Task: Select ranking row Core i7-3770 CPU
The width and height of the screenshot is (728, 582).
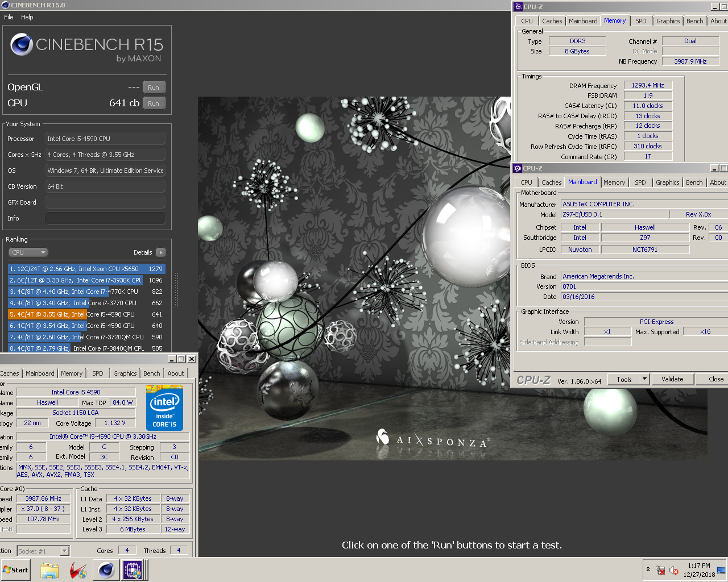Action: (86, 303)
